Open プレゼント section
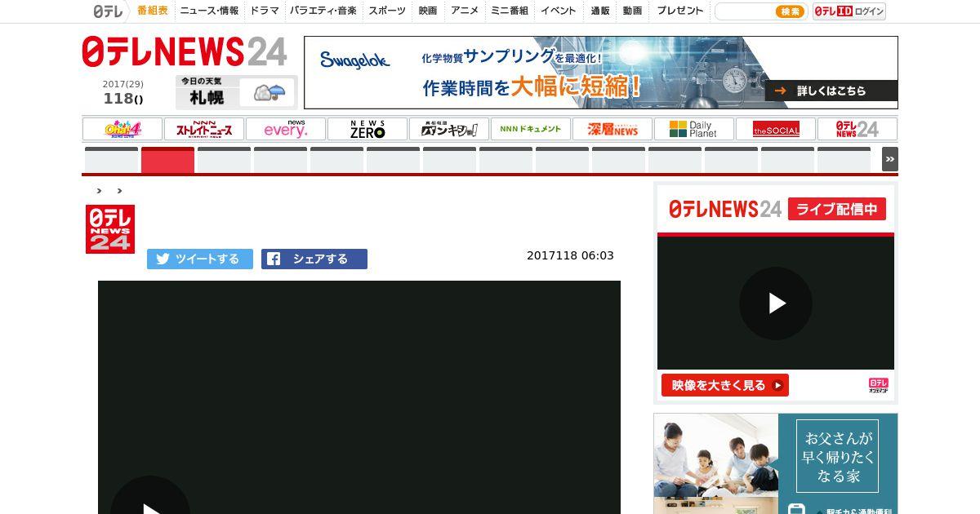The image size is (980, 514). (x=680, y=11)
